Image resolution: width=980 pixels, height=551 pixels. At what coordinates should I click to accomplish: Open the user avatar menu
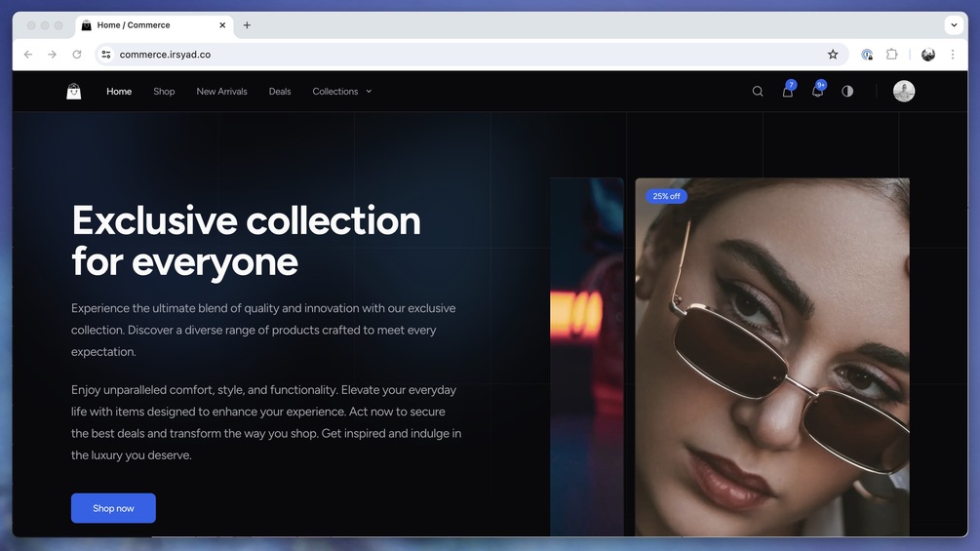pos(904,92)
